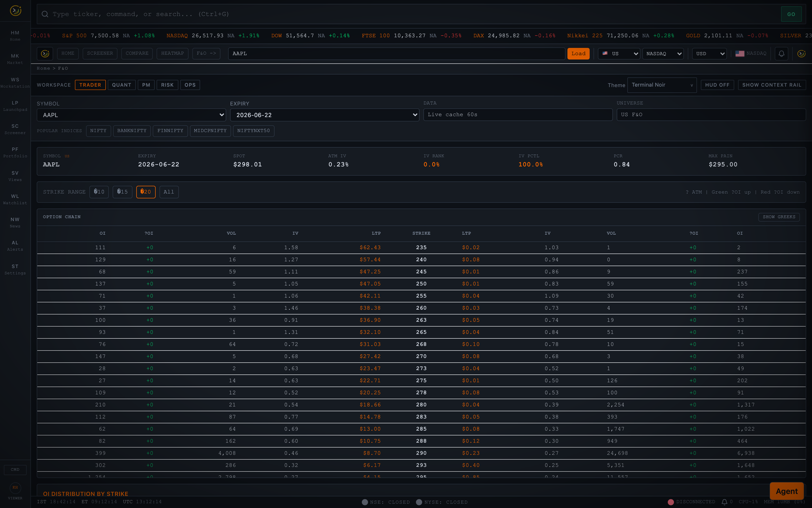Focus the AAPL ticker input field
This screenshot has width=812, height=508.
click(397, 54)
